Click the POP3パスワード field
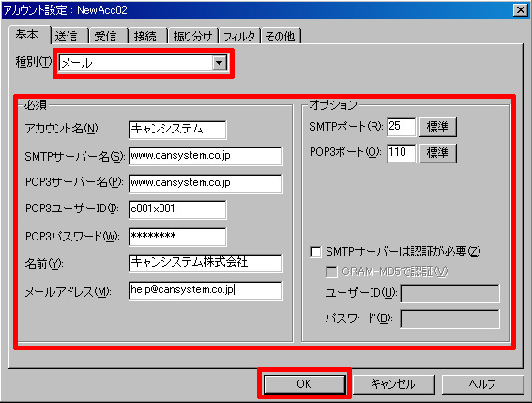This screenshot has width=532, height=403. [x=177, y=237]
